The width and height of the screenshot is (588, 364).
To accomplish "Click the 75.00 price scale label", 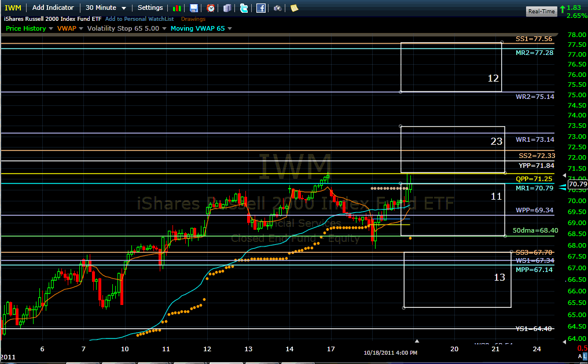I will point(577,95).
